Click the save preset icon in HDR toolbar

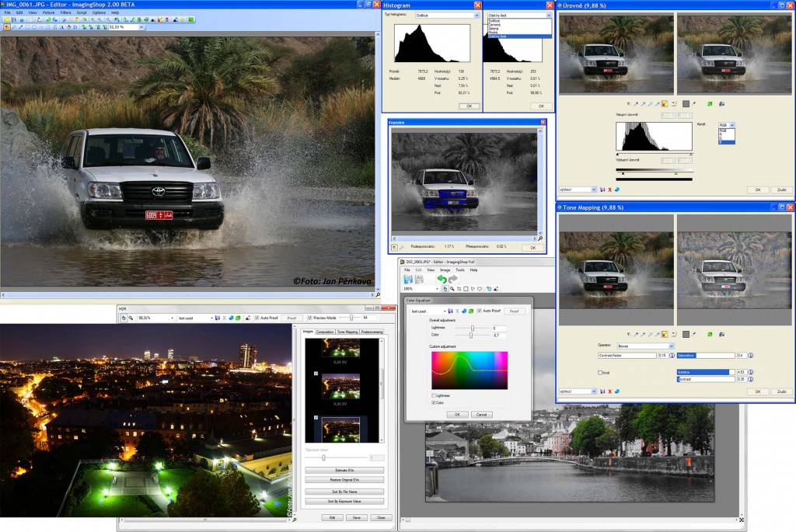[x=218, y=318]
